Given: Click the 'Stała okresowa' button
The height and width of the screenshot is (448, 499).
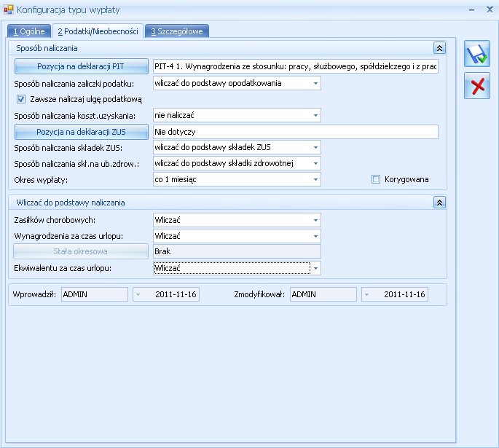Looking at the screenshot, I should click(81, 251).
